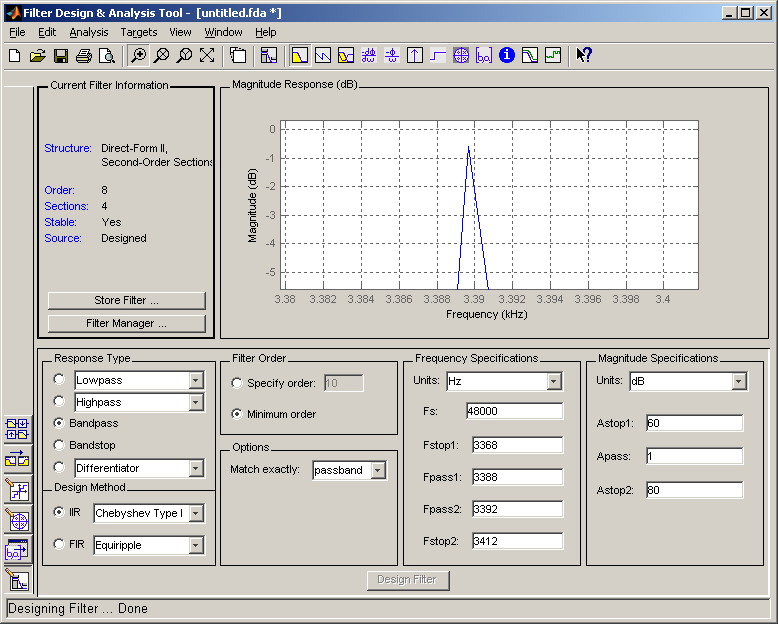Viewport: 778px width, 624px height.
Task: Show Filter Information blue 'i' icon
Action: 507,55
